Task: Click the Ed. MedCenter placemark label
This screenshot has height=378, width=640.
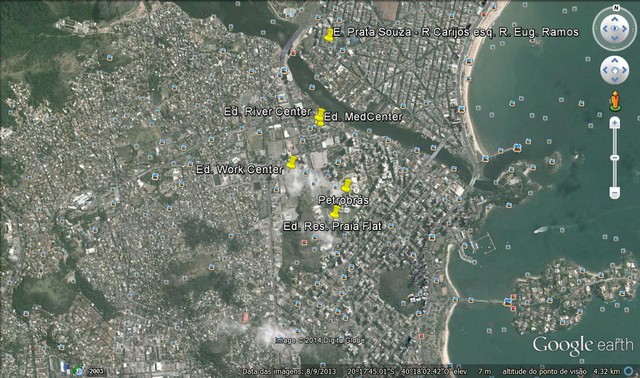Action: click(x=363, y=117)
